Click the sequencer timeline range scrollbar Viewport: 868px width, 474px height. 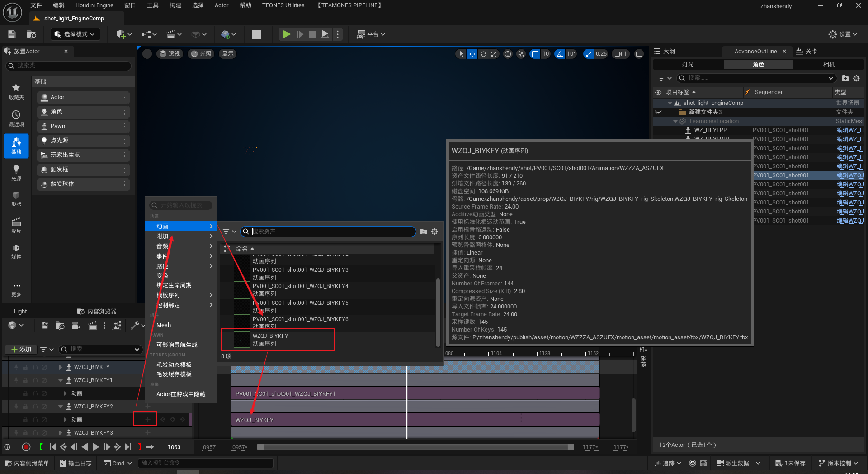415,447
